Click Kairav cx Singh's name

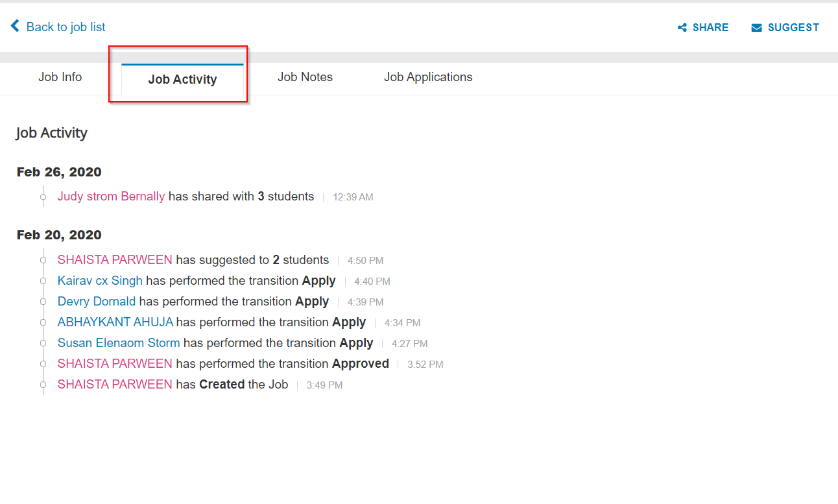coord(100,281)
